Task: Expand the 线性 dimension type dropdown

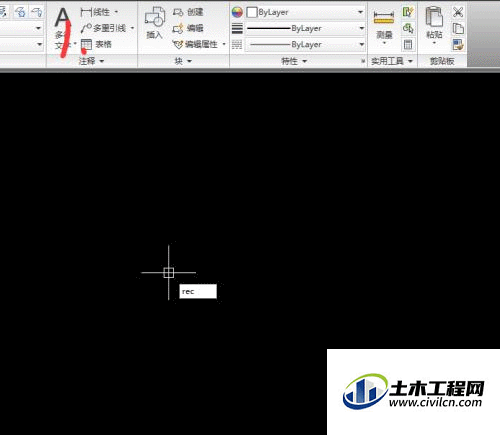Action: pyautogui.click(x=116, y=12)
